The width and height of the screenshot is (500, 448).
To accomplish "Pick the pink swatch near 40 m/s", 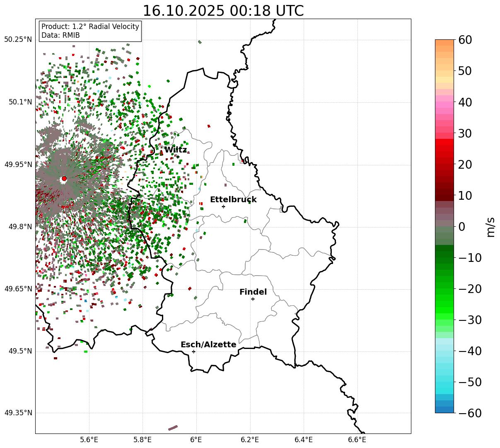I will pyautogui.click(x=444, y=105).
